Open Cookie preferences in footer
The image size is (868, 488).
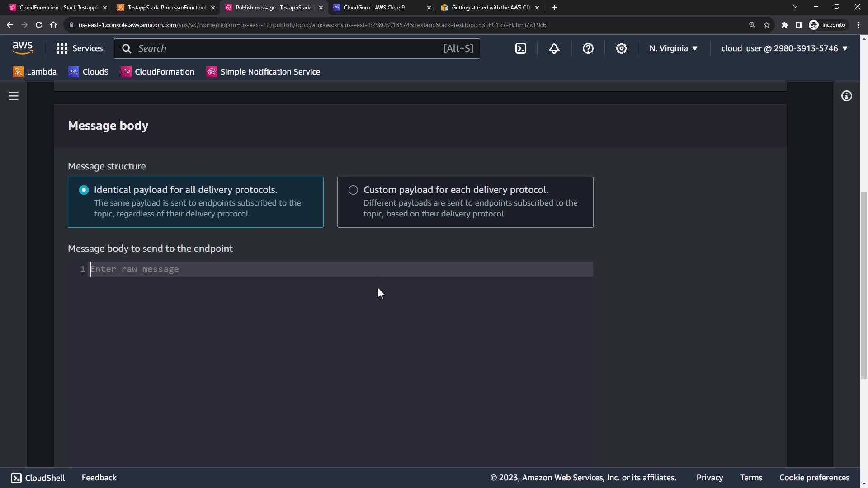coord(814,478)
